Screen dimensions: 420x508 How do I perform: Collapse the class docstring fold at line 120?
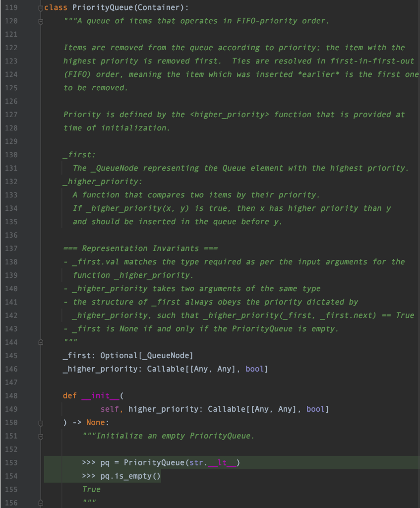(40, 21)
